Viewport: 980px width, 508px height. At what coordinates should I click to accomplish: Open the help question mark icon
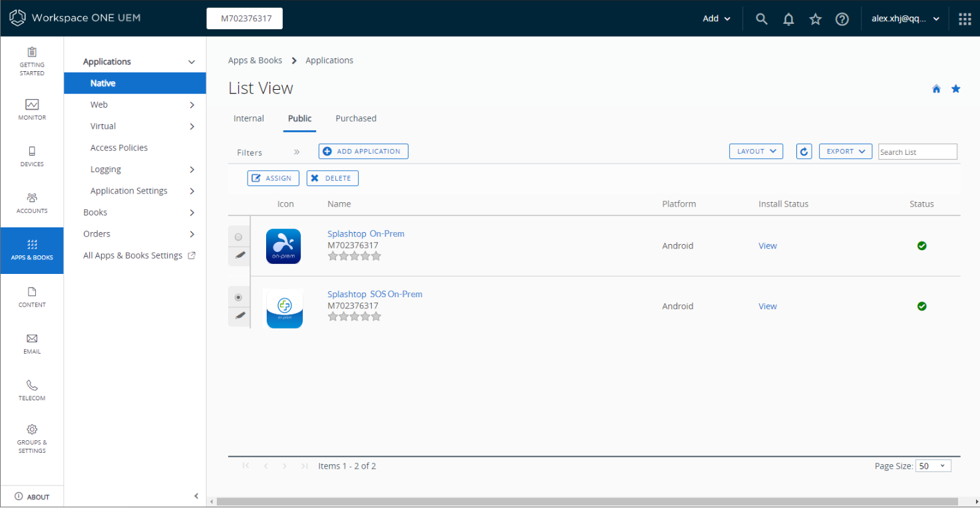tap(842, 19)
